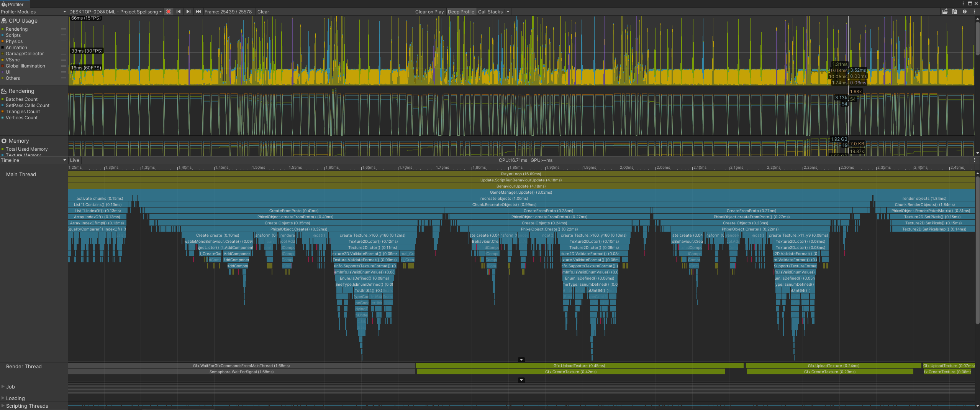Toggle the Clear on Play button
980x410 pixels.
coord(429,12)
